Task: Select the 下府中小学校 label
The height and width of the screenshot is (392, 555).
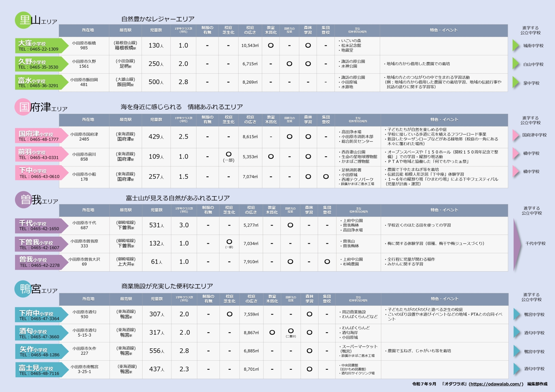Action: click(x=42, y=315)
